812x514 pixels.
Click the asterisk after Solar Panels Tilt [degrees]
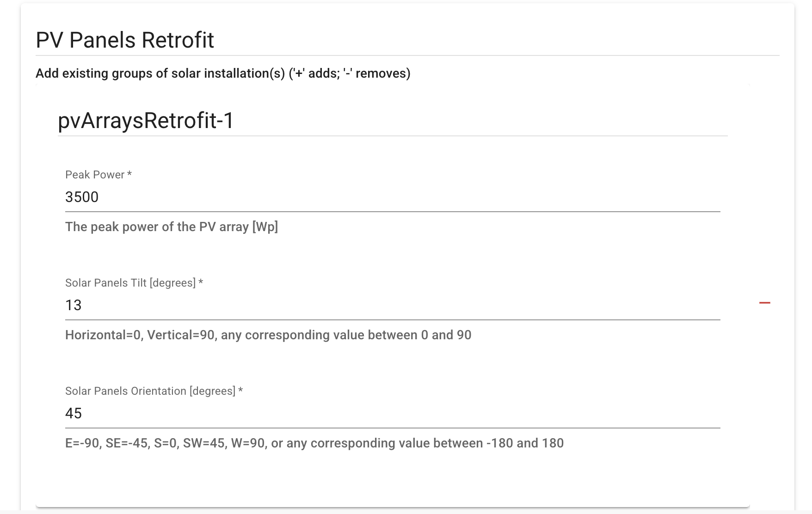pyautogui.click(x=201, y=282)
